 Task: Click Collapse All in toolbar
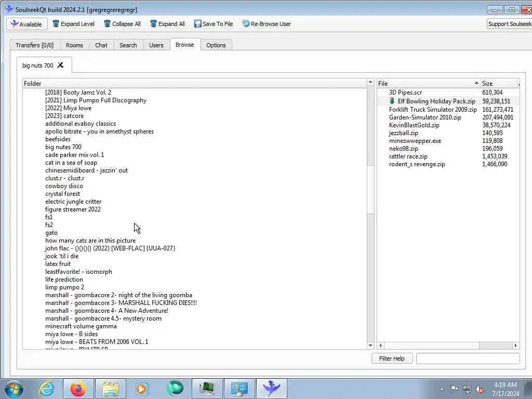tap(122, 24)
